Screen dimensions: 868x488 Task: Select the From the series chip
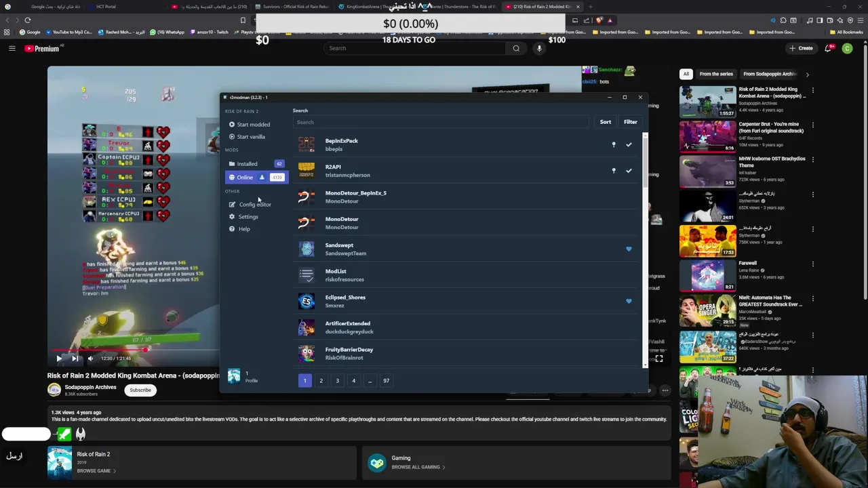click(x=716, y=74)
